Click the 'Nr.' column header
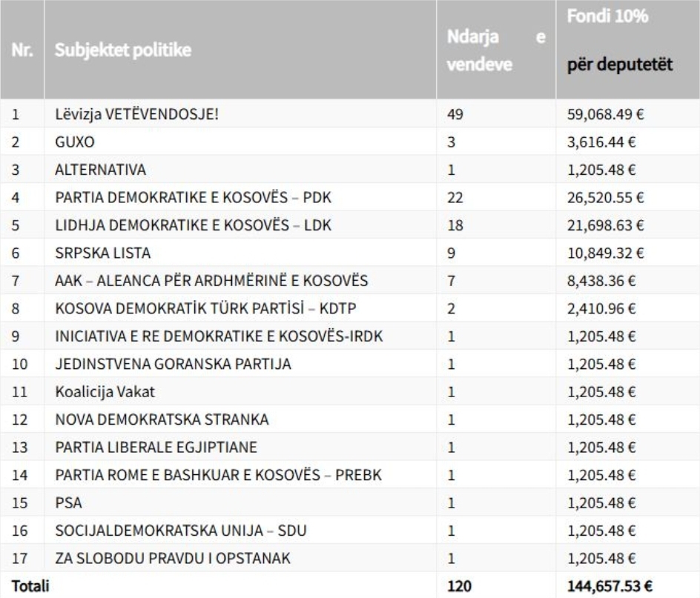The height and width of the screenshot is (598, 700). click(x=22, y=50)
